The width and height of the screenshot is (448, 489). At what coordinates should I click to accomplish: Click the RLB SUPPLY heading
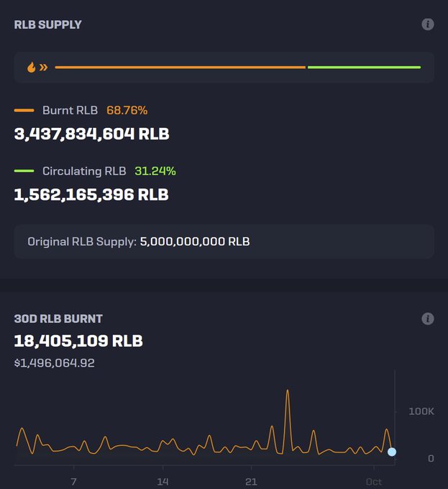tap(47, 24)
